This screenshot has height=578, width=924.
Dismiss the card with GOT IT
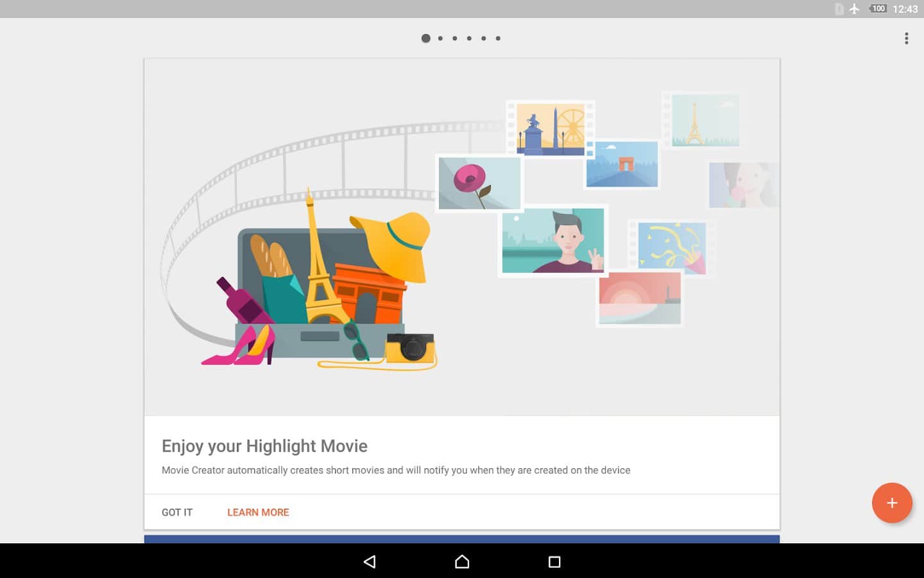pos(177,512)
